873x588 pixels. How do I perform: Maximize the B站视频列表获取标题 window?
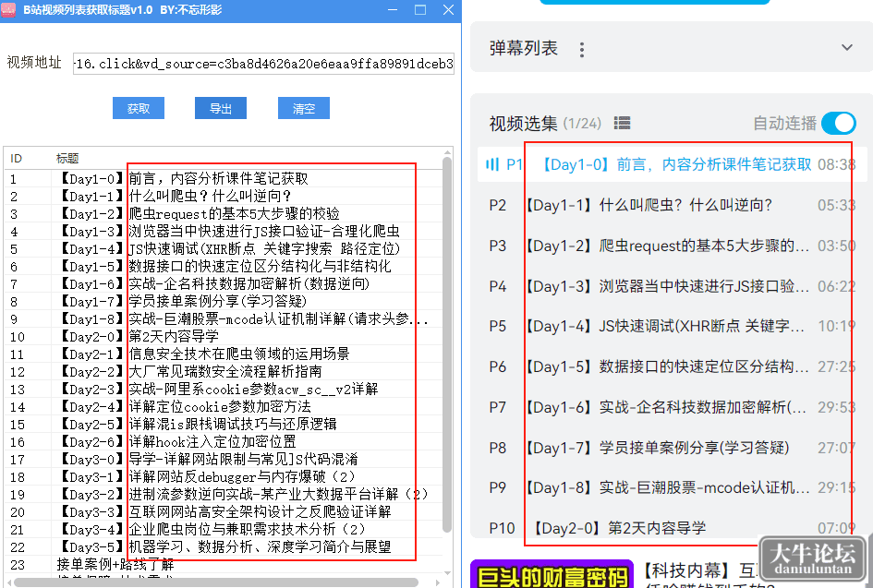420,10
